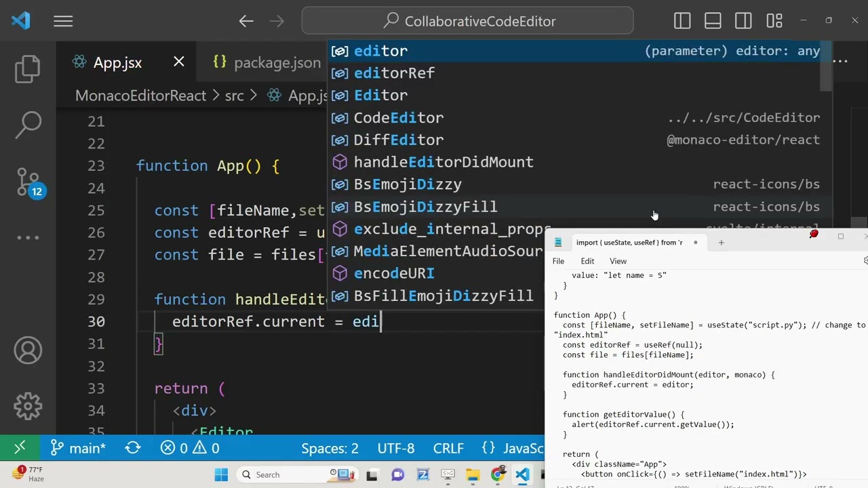
Task: Select 'encodeURI' suggestion
Action: click(x=437, y=274)
